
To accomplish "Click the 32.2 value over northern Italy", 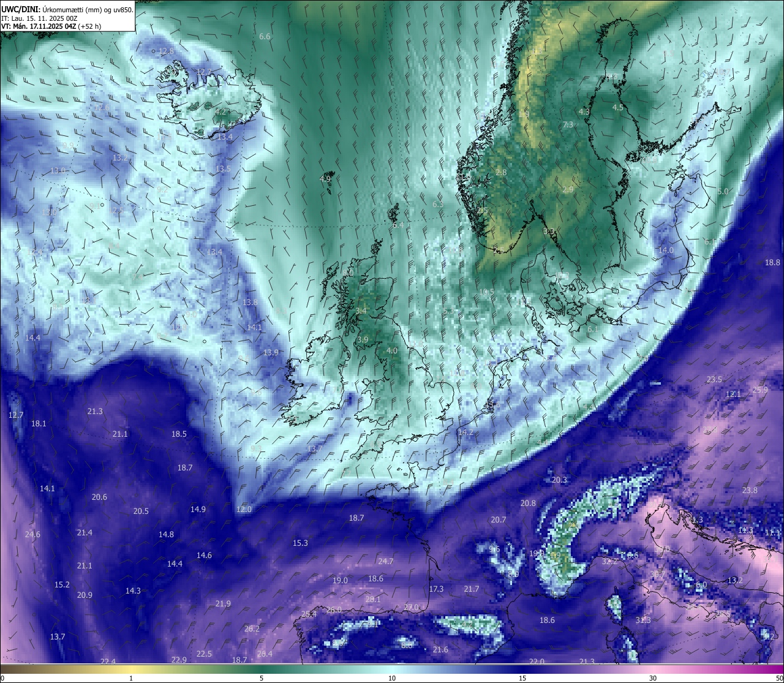I will (x=609, y=561).
